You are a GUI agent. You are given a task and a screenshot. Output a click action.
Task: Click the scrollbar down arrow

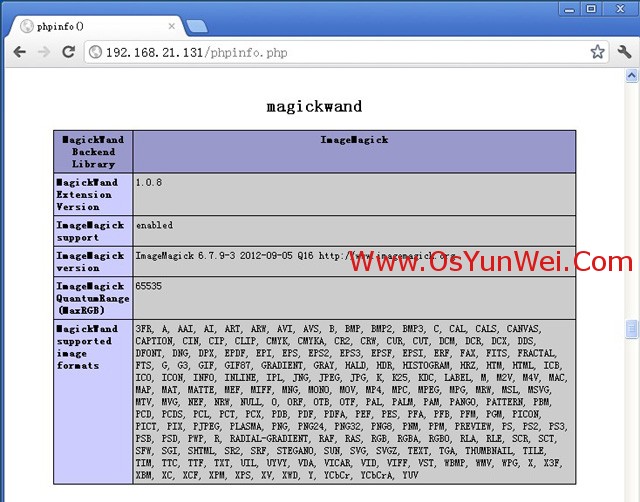pyautogui.click(x=632, y=495)
